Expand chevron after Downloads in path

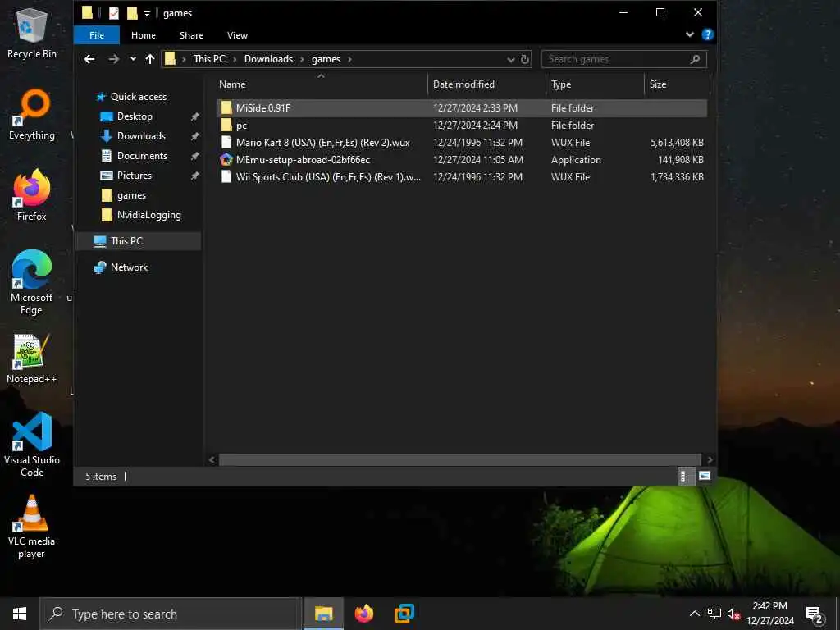point(302,59)
